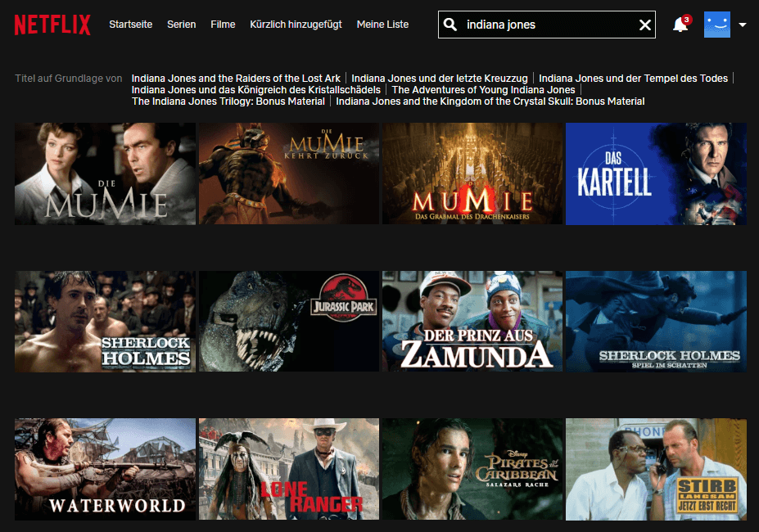Image resolution: width=759 pixels, height=532 pixels.
Task: Open The Adventures of Young Indiana Jones link
Action: [484, 89]
